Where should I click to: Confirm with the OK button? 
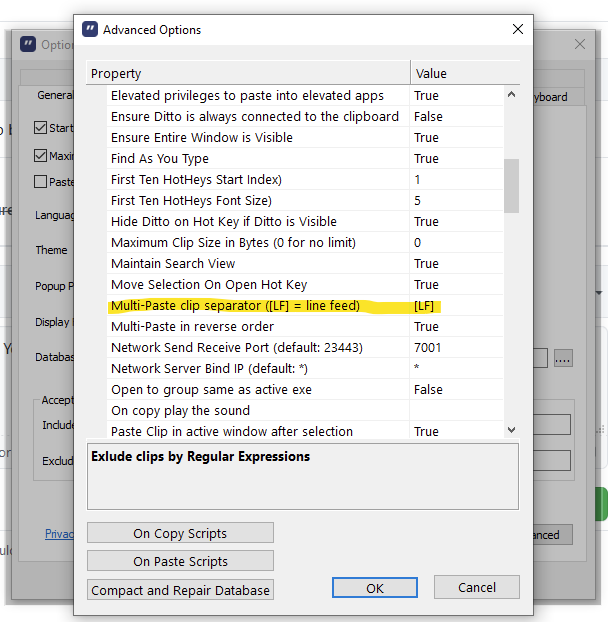(375, 587)
